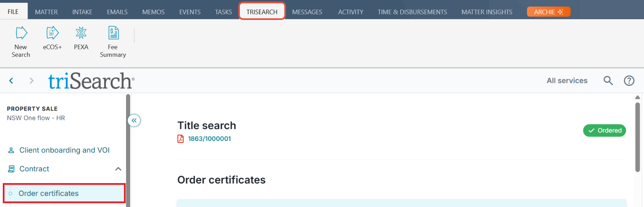644x207 pixels.
Task: Click the magnifier search icon
Action: point(608,81)
